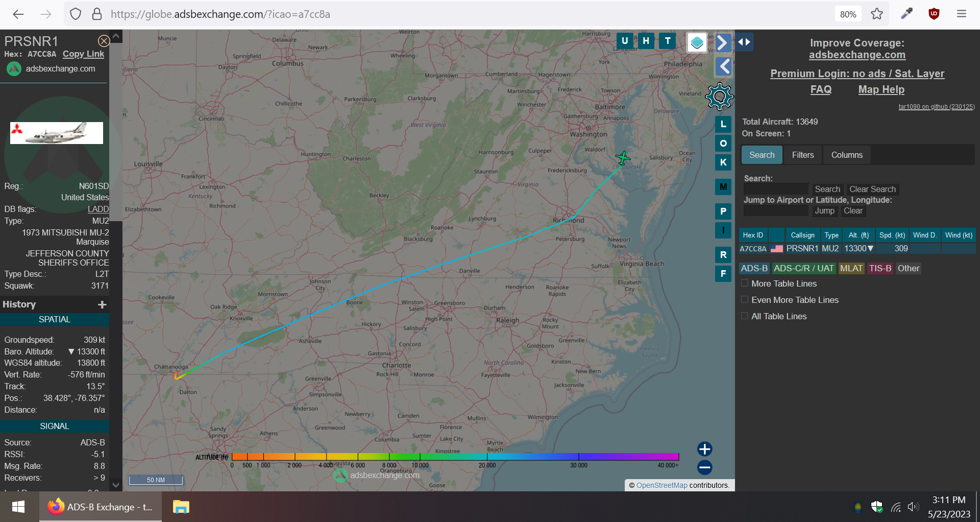Open the Premium Login link

tap(857, 74)
